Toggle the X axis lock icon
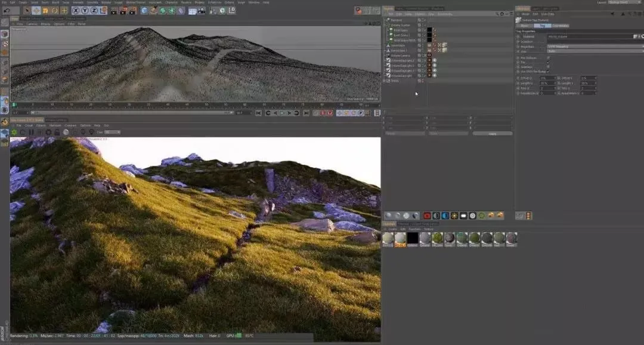This screenshot has width=644, height=345. (76, 10)
